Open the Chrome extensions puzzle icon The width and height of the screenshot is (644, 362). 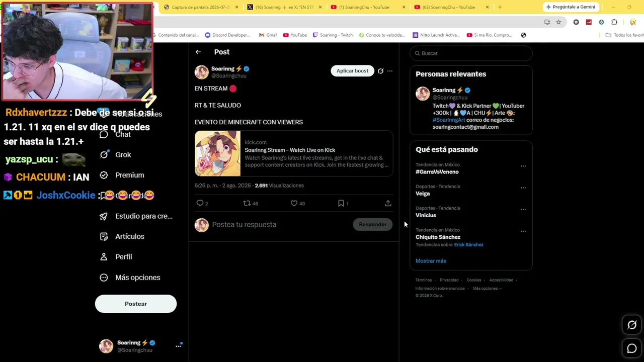[x=614, y=22]
